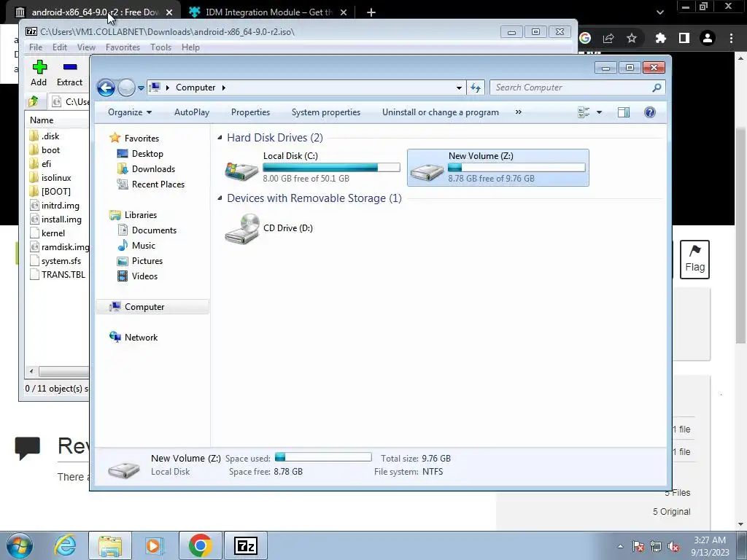Show more toolbar commands chevron
The image size is (747, 560).
519,112
